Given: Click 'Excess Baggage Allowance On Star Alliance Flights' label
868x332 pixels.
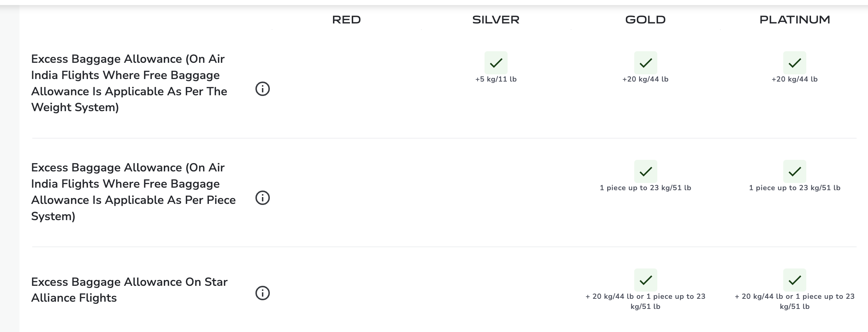Looking at the screenshot, I should [129, 290].
